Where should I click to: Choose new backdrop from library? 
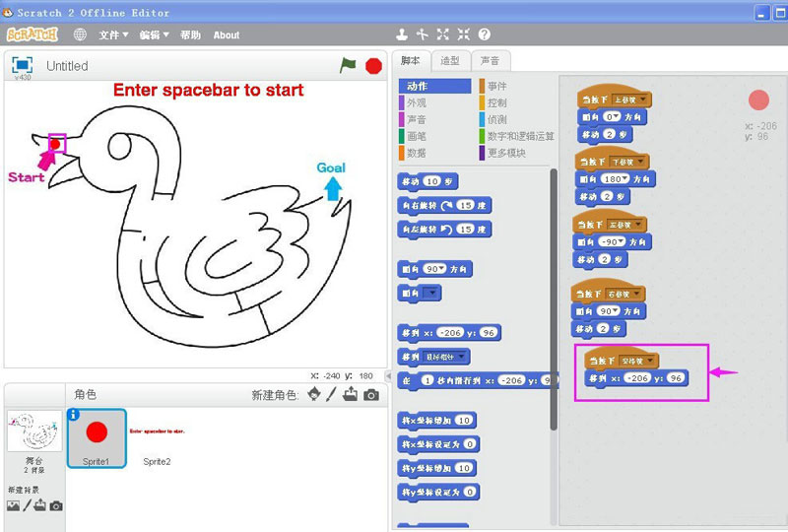(x=13, y=505)
